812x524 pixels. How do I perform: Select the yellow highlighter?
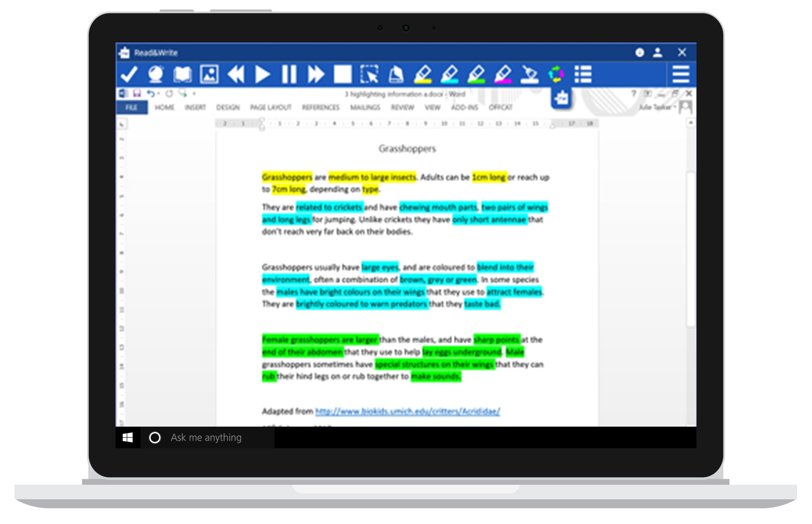coord(423,74)
